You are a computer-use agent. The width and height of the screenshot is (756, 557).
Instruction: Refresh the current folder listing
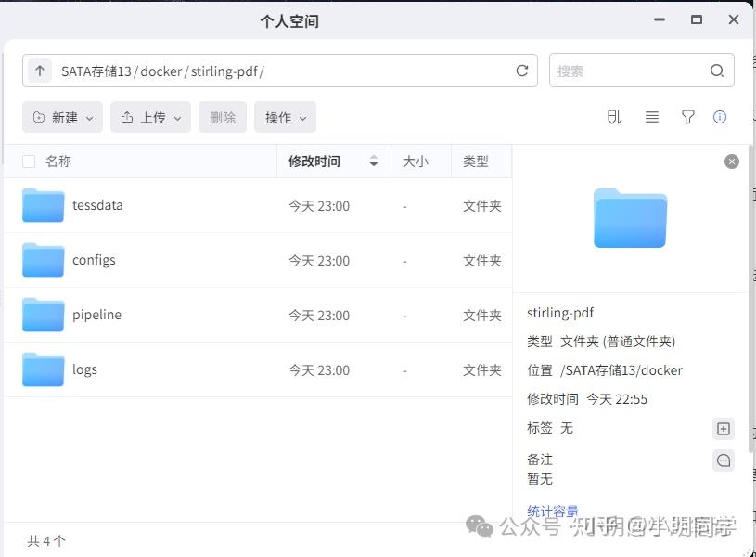tap(522, 71)
